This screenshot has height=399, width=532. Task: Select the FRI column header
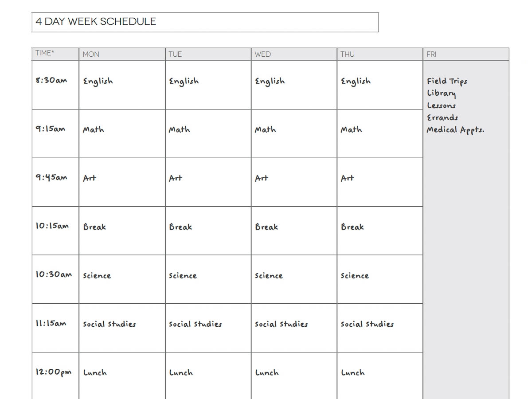[466, 54]
